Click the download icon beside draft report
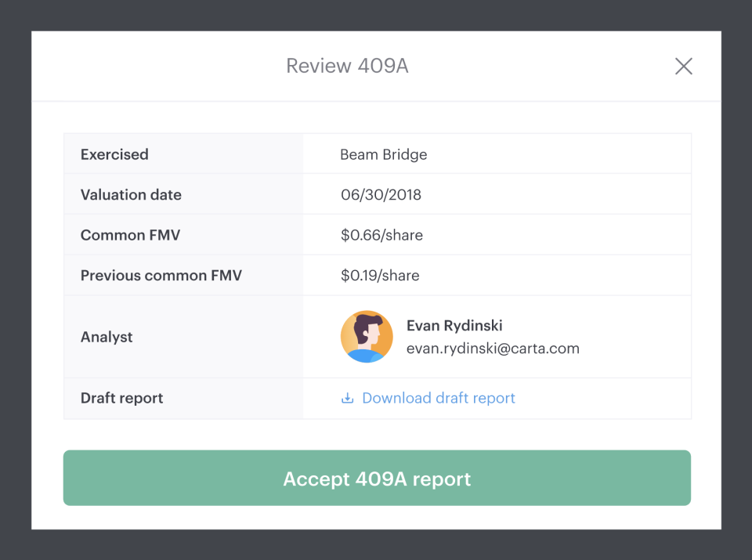752x560 pixels. pos(346,398)
